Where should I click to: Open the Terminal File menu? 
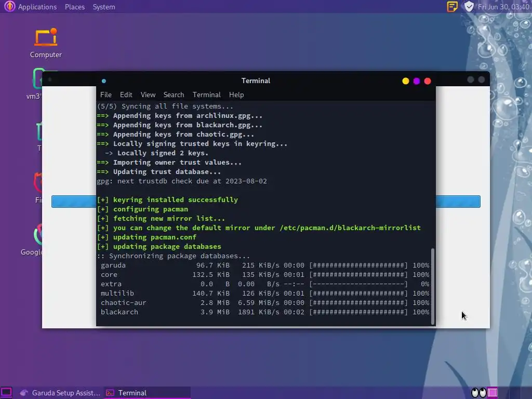pos(106,95)
